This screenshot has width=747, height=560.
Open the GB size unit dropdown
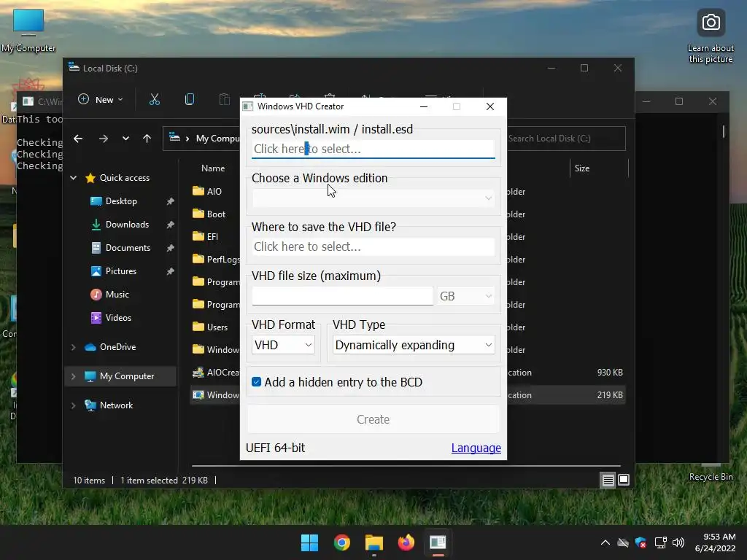pyautogui.click(x=465, y=296)
